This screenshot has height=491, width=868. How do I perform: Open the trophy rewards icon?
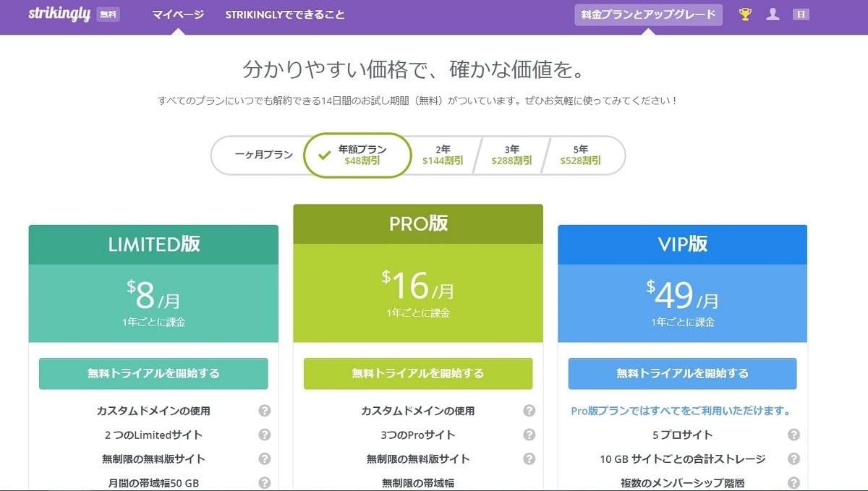point(745,14)
